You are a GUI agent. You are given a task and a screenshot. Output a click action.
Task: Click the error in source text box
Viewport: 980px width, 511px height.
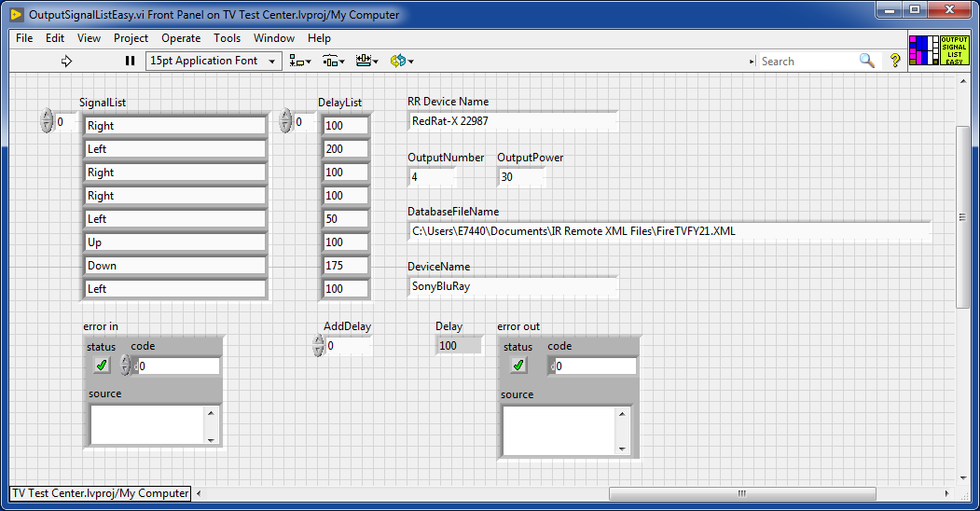147,425
